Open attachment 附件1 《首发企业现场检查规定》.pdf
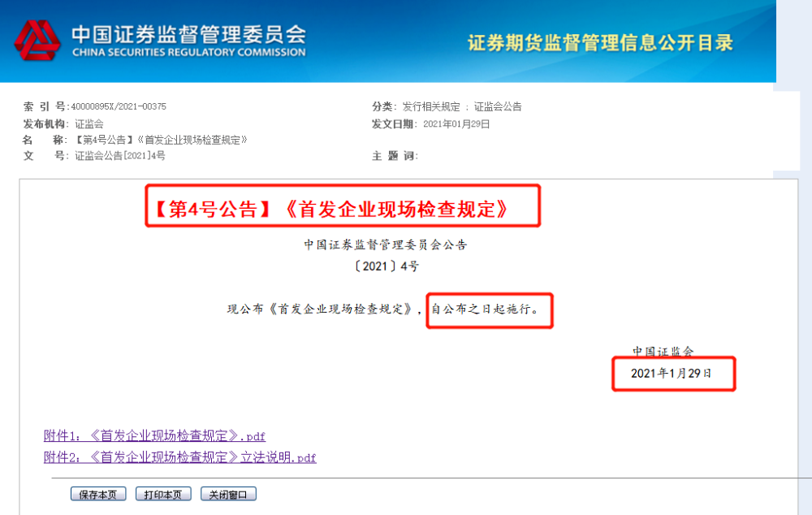This screenshot has height=515, width=812. pyautogui.click(x=154, y=435)
